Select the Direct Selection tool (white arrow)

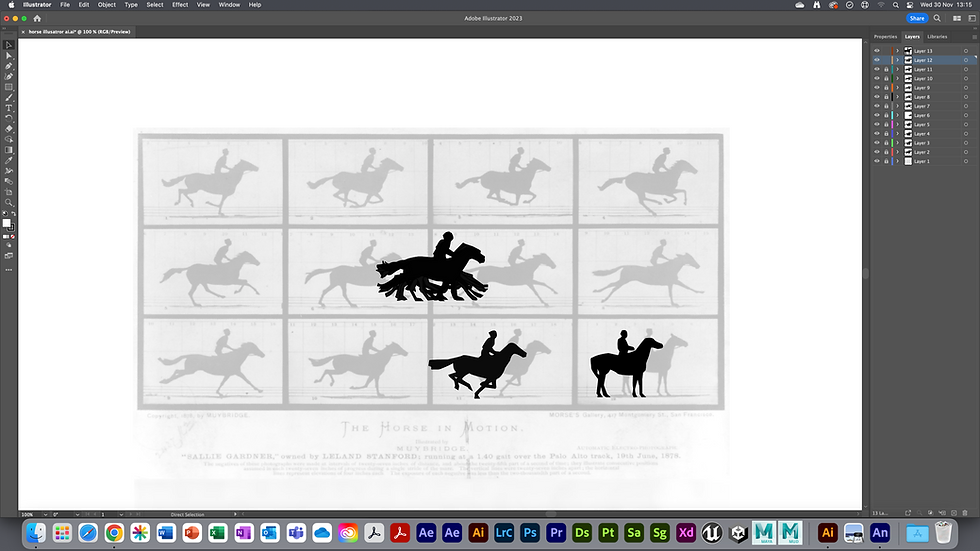(x=9, y=56)
